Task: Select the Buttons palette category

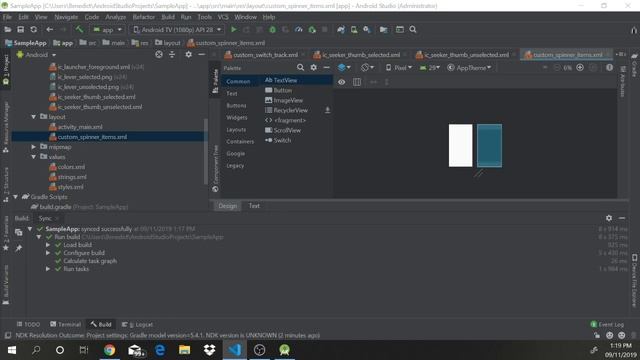Action: [x=236, y=105]
